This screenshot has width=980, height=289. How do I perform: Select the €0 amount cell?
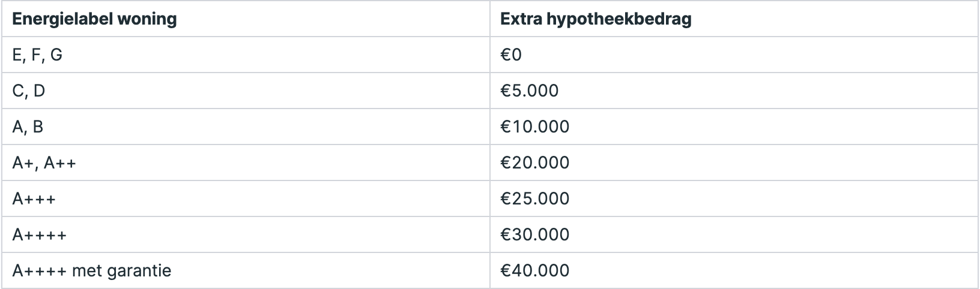click(x=734, y=55)
